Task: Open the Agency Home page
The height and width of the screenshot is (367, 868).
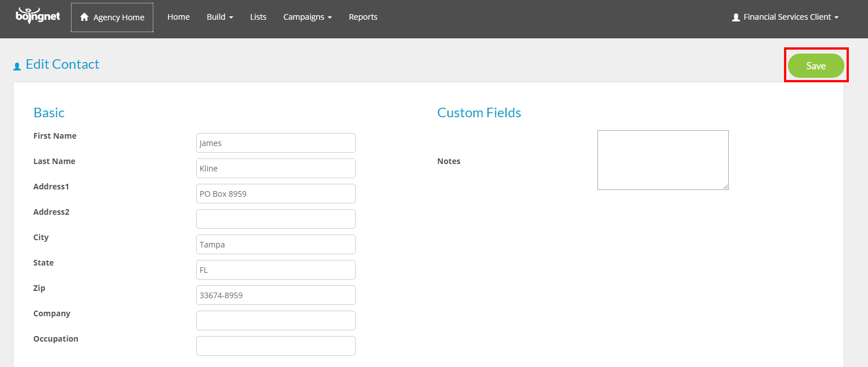Action: [112, 17]
